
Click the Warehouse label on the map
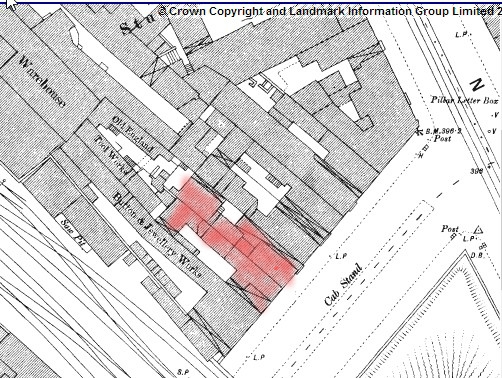tap(42, 82)
